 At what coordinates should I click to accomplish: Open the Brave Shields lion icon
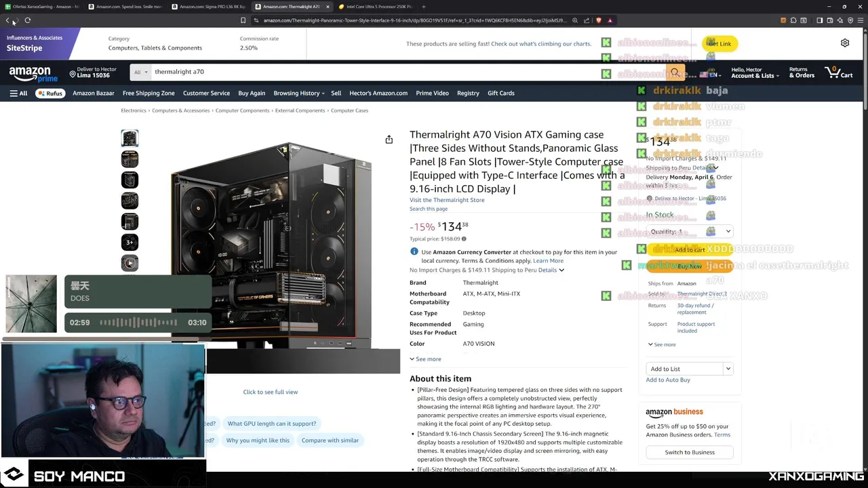599,20
